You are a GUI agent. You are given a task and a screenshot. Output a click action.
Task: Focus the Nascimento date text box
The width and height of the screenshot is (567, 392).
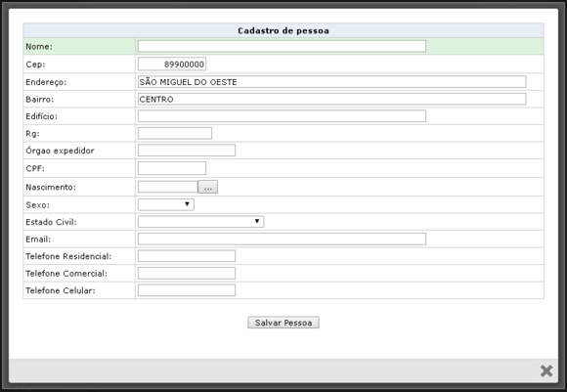(x=168, y=187)
